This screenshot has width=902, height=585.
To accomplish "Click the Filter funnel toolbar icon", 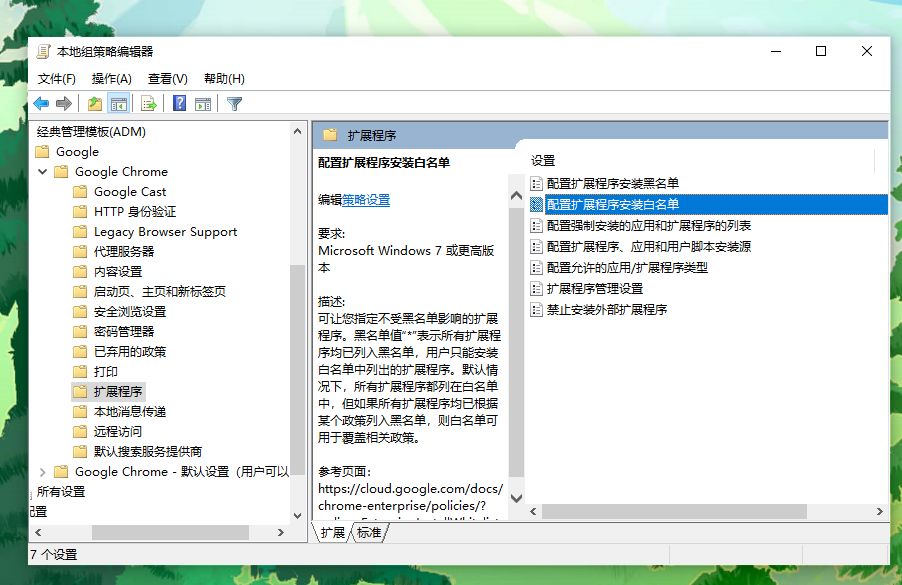I will pos(234,104).
